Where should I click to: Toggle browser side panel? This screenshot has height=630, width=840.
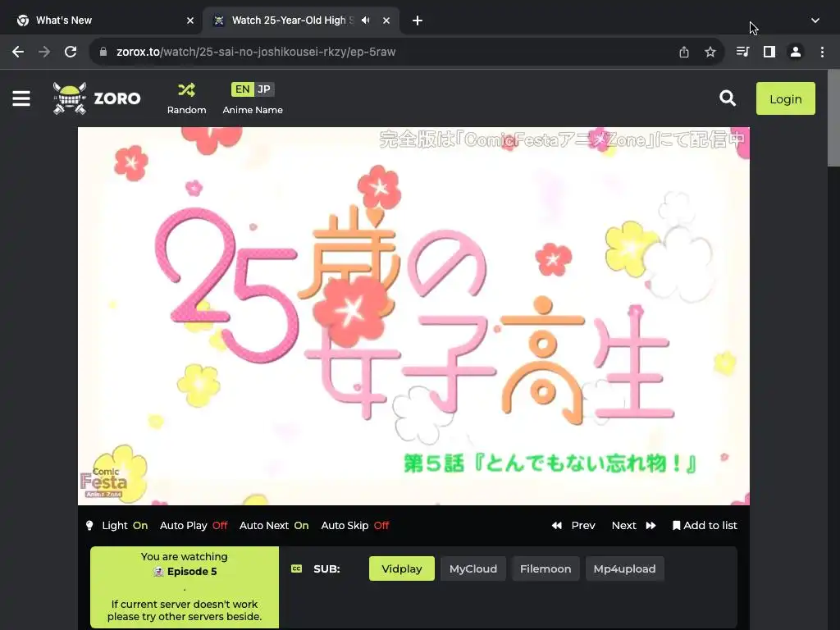tap(769, 52)
